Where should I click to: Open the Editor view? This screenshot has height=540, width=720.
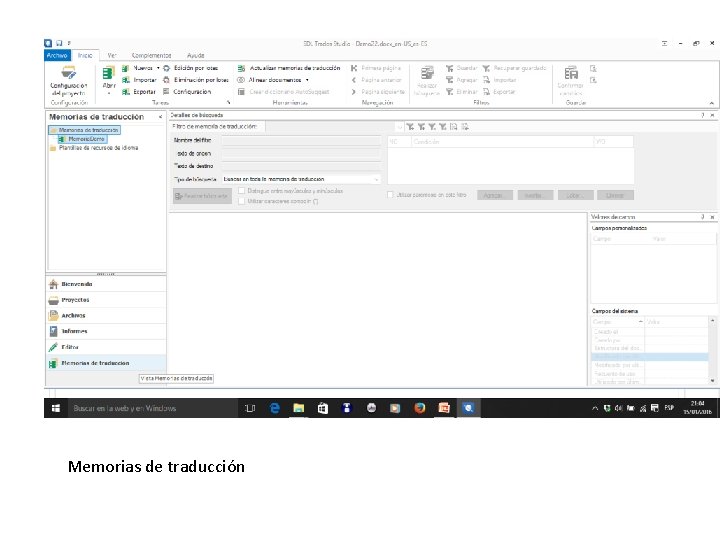click(106, 347)
